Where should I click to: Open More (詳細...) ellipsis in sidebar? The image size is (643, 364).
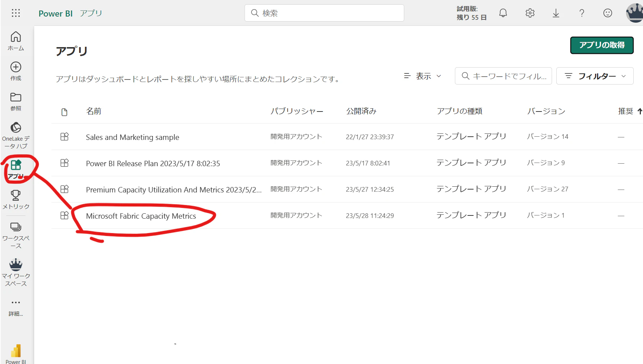(16, 308)
